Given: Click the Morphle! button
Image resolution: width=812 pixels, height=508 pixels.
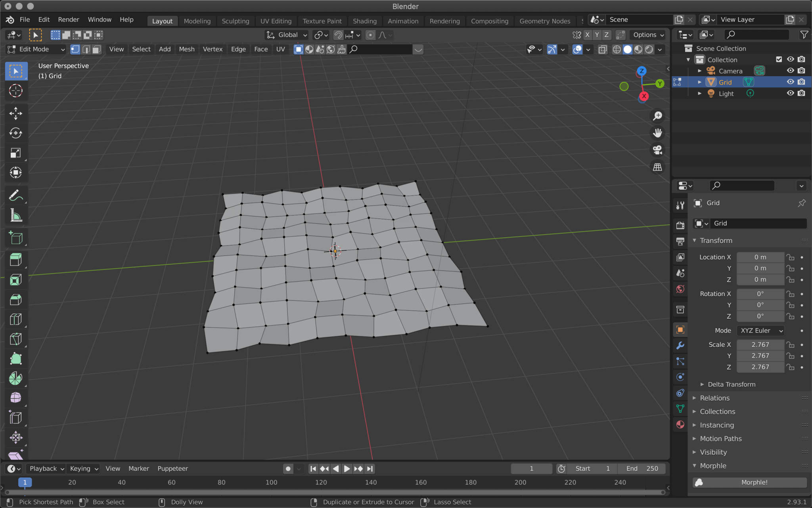Looking at the screenshot, I should click(x=754, y=482).
